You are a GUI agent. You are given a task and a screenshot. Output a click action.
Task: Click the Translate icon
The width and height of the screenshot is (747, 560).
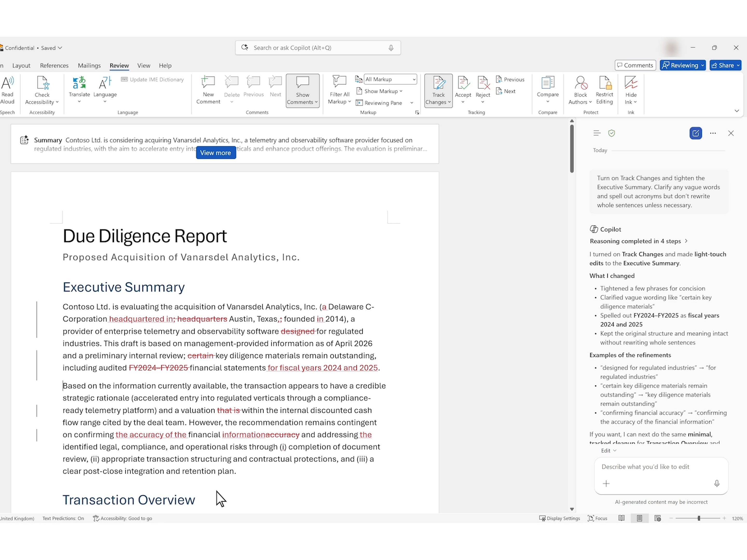point(79,83)
